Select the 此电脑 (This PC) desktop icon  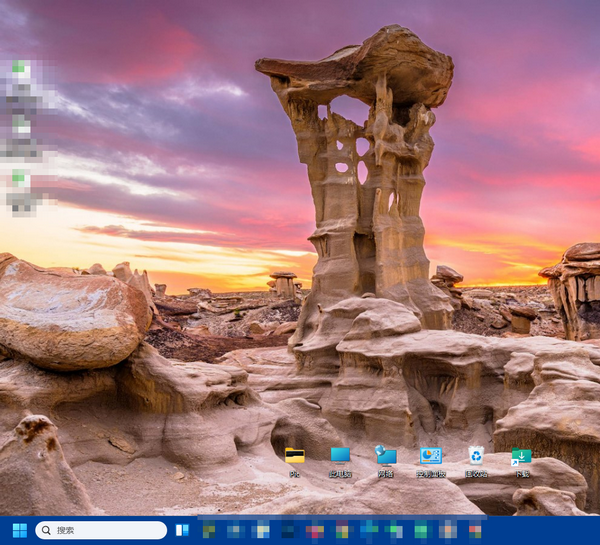tap(340, 456)
